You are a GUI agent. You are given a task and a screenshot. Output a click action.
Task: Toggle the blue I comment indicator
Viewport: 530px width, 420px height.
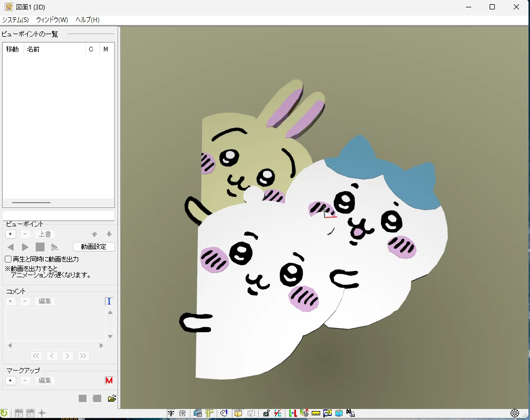click(109, 301)
